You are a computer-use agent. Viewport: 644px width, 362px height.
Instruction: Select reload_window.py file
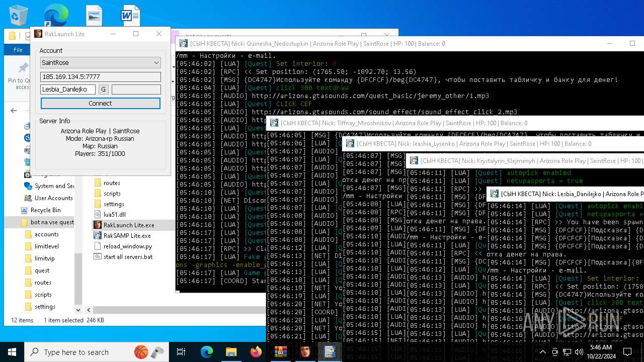pyautogui.click(x=123, y=246)
